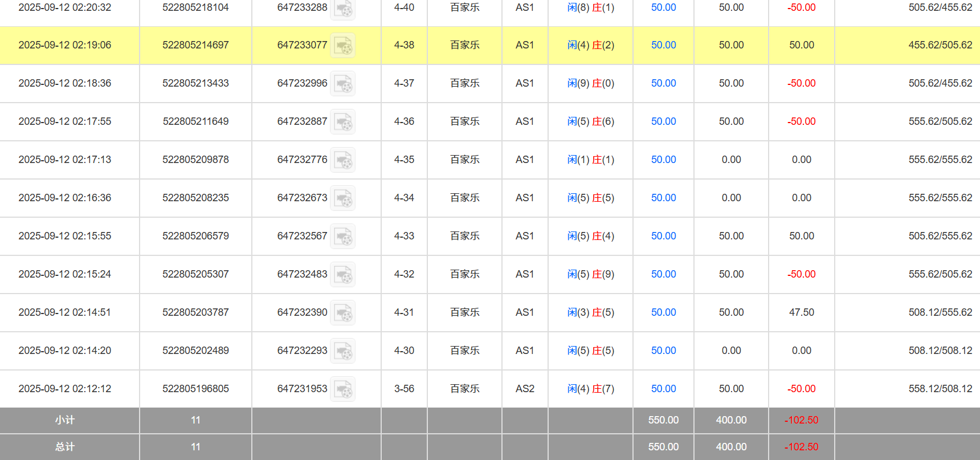This screenshot has height=460, width=980.
Task: Click the replay icon next to 647232996
Action: click(x=343, y=84)
